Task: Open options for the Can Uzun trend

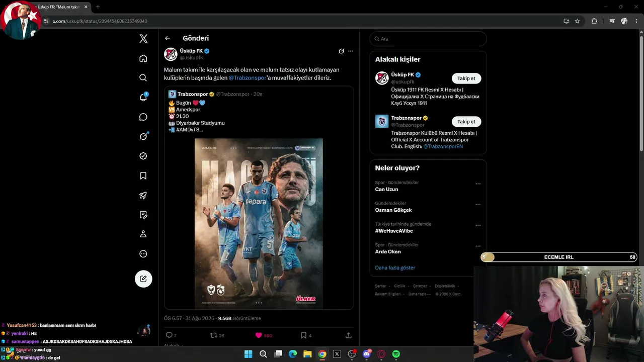Action: [x=478, y=184]
